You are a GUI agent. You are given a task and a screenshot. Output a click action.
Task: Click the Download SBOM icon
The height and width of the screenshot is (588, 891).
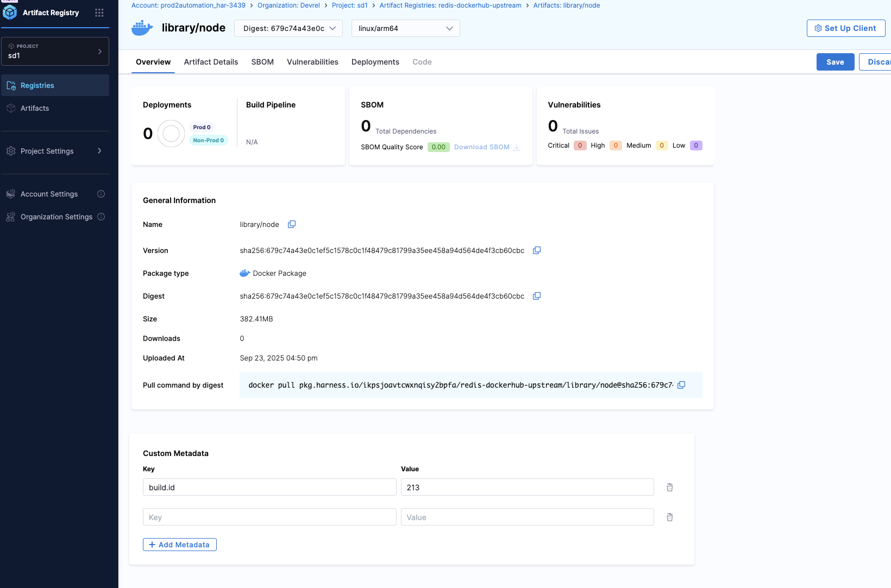(x=517, y=147)
